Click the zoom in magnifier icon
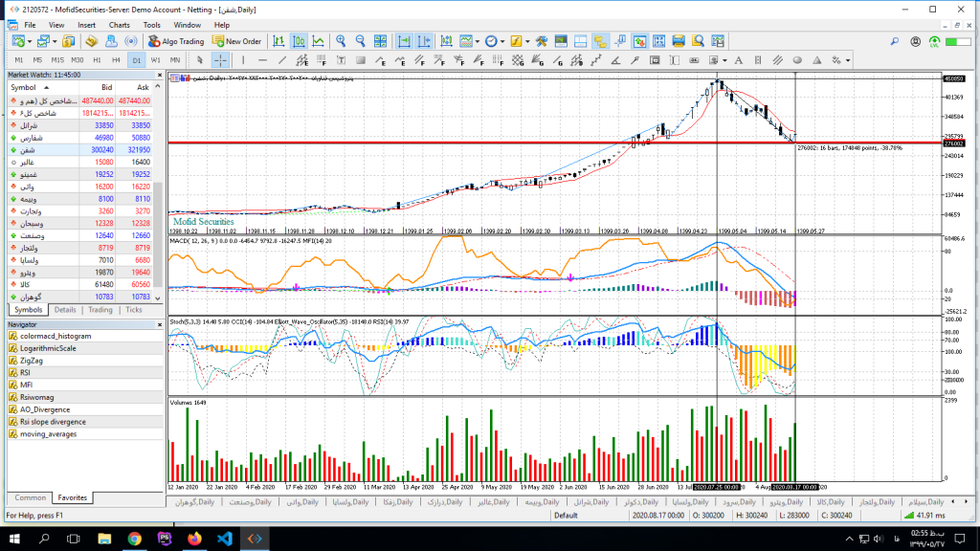Screen dimensions: 980x551 340,41
